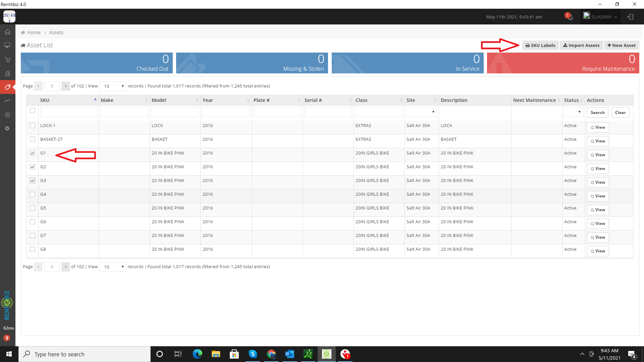Open the top View records-per-page dropdown
Image resolution: width=644 pixels, height=362 pixels.
click(x=113, y=86)
